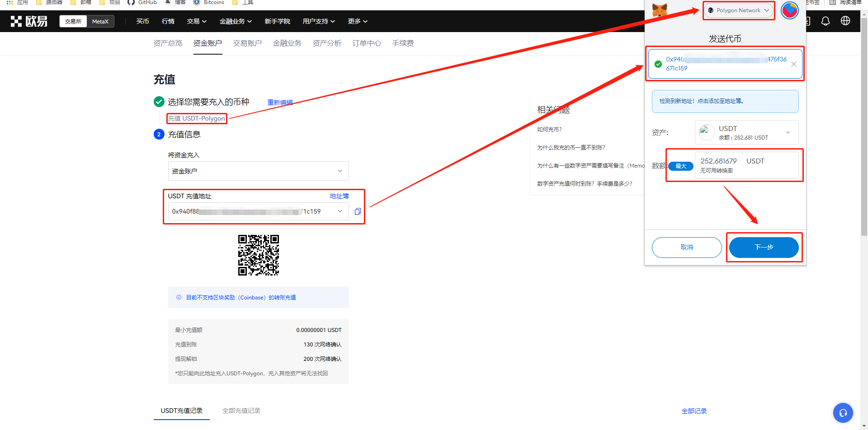Screen dimensions: 868x430
Task: Expand the 用户支持 nav menu
Action: click(319, 21)
